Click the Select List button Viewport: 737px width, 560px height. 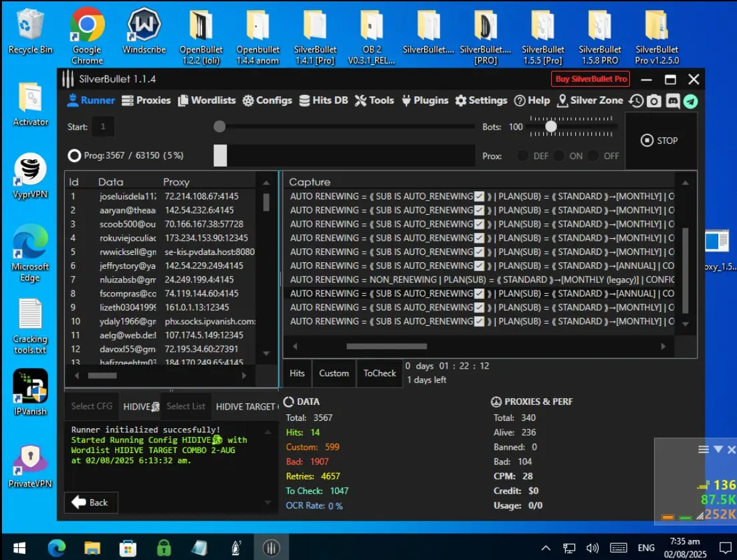tap(186, 405)
